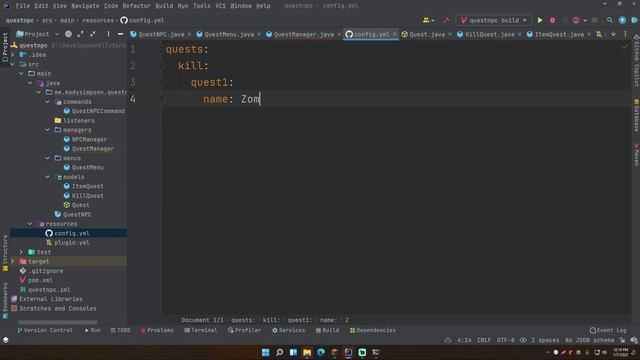The height and width of the screenshot is (360, 640).
Task: Click Expand All in Project panel
Action: click(80, 34)
